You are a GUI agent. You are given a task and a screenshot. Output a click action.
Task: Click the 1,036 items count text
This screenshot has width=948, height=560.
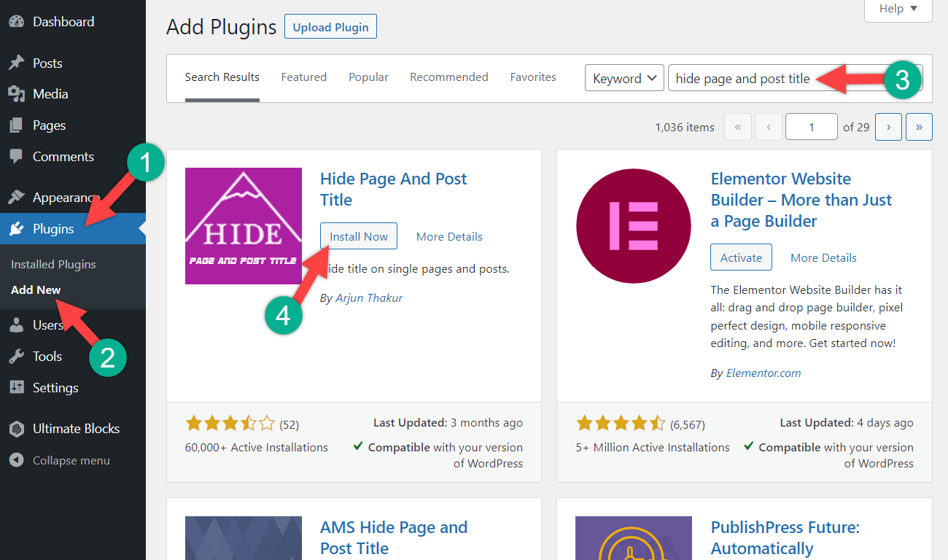685,127
